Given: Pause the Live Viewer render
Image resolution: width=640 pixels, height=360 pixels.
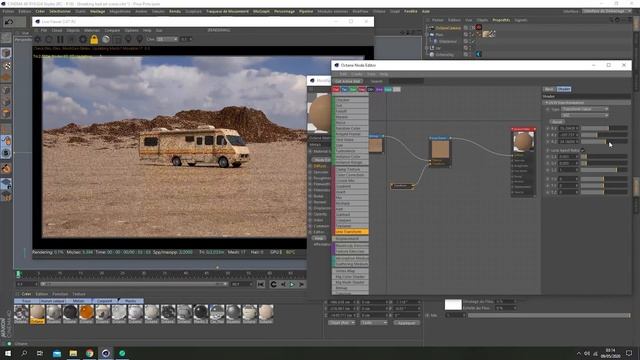Looking at the screenshot, I should tap(60, 39).
